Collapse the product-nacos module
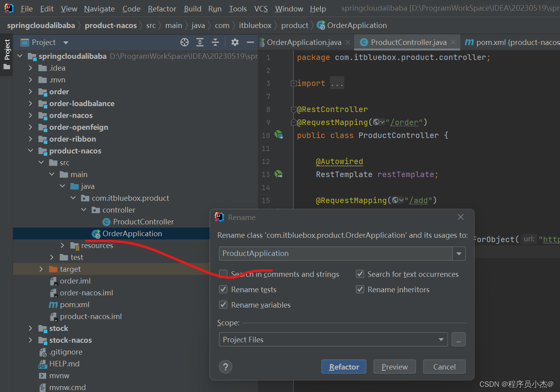This screenshot has width=560, height=392. point(30,151)
